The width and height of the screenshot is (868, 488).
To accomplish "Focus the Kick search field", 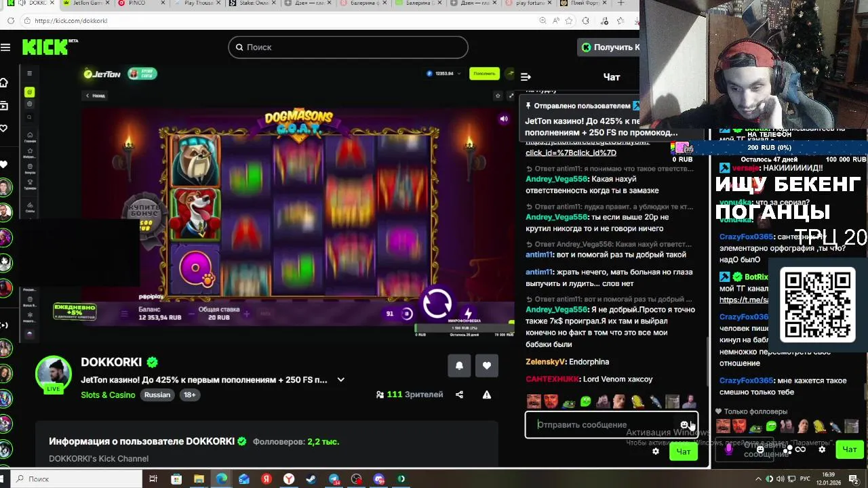I will 348,47.
